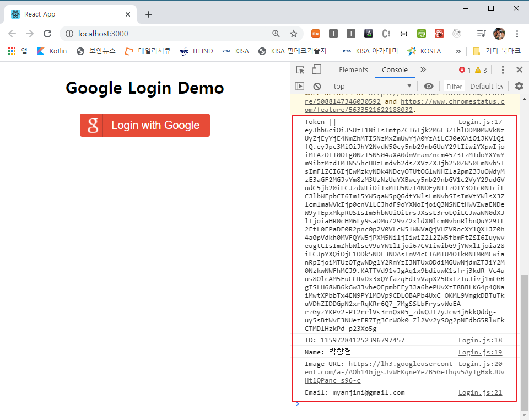Open the chromestatus feature/5633521622188032 link
Image resolution: width=529 pixels, height=420 pixels.
(x=404, y=106)
